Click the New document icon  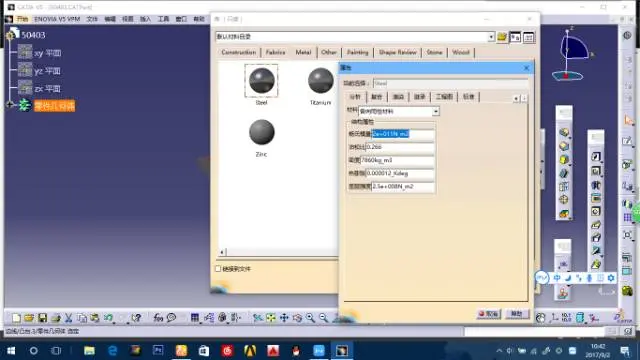pos(16,318)
